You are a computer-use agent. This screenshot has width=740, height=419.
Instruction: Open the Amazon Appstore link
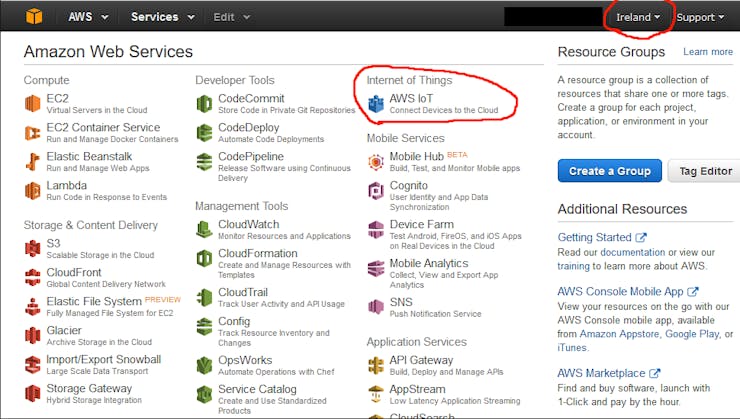(620, 334)
